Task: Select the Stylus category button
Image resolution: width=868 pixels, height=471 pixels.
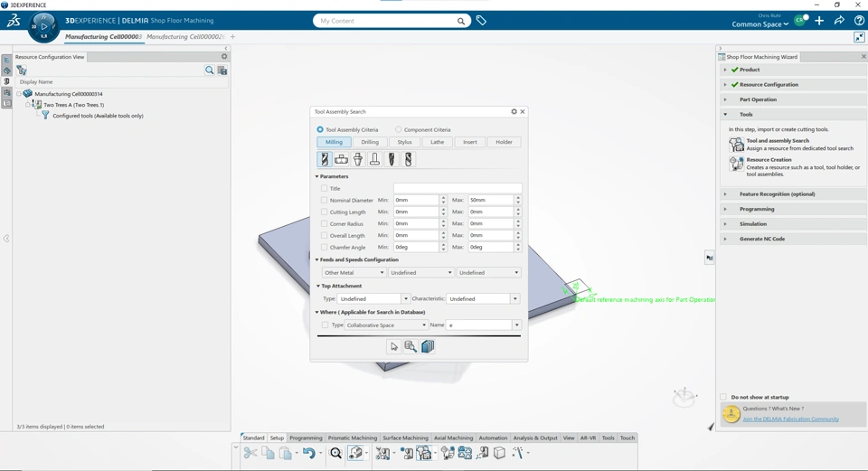Action: coord(405,142)
